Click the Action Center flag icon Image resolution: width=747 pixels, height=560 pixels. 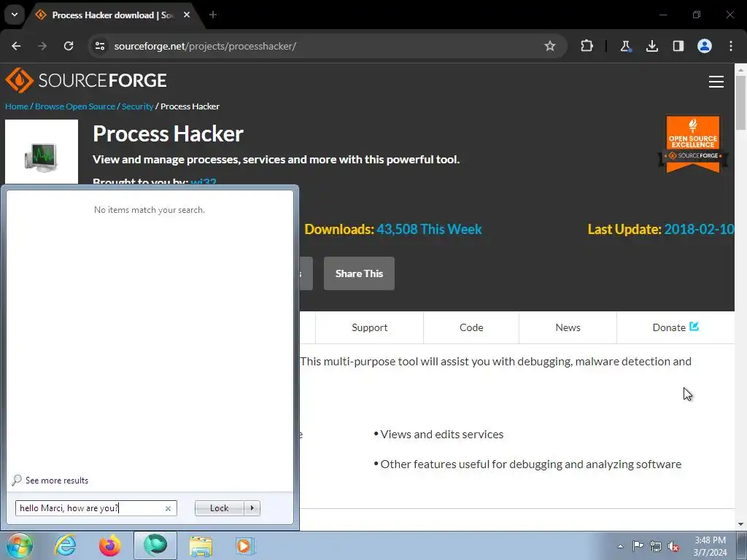pyautogui.click(x=638, y=546)
